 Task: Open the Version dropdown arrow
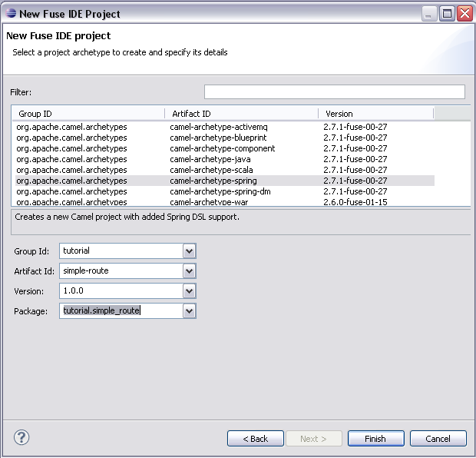[189, 291]
